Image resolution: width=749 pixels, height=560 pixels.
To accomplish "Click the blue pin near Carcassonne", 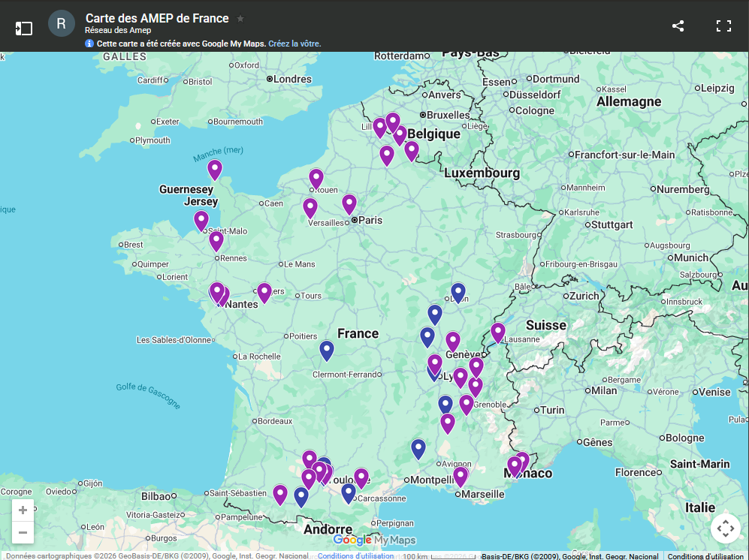I will 349,492.
